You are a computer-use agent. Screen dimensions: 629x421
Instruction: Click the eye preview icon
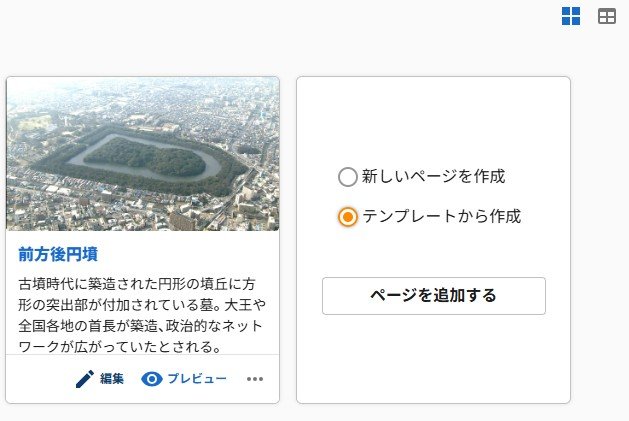[152, 379]
